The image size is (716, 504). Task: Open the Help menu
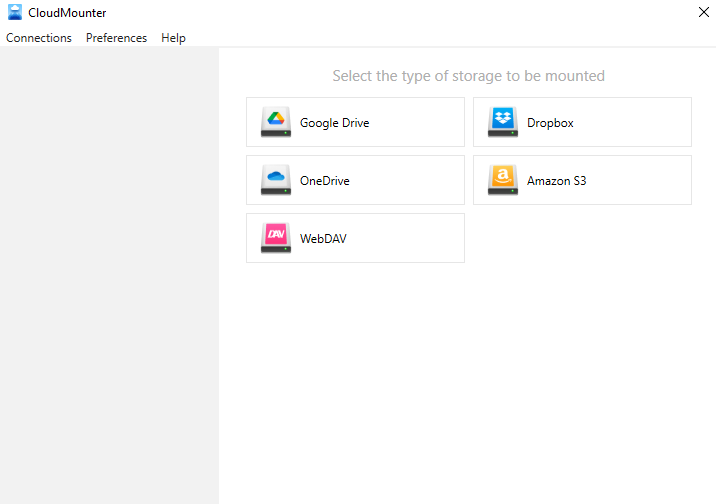174,38
